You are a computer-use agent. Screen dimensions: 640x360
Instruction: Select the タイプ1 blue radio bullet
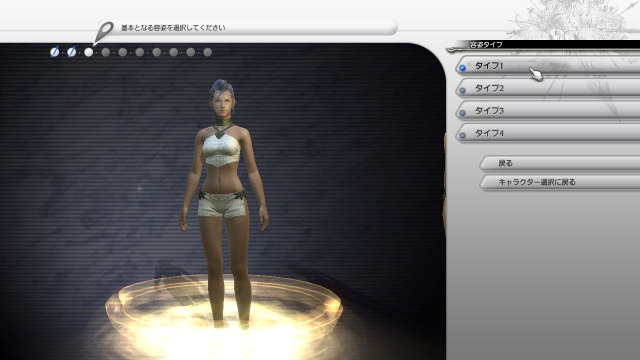tap(462, 68)
